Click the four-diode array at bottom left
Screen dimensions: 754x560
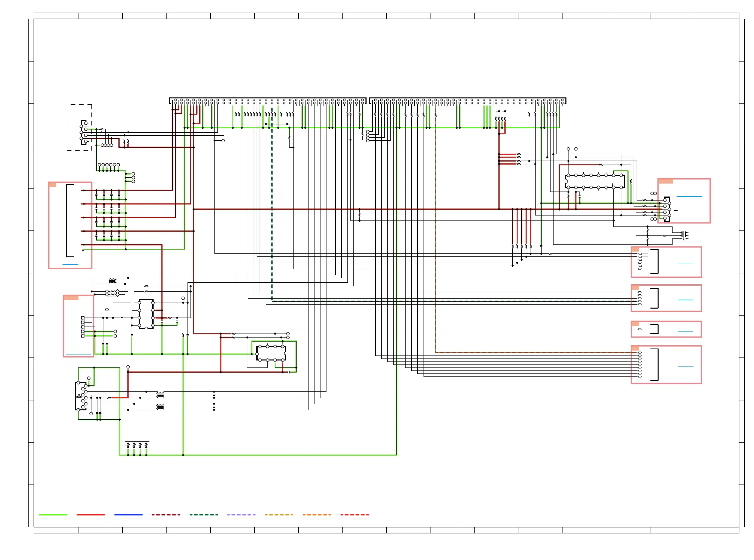pos(137,445)
